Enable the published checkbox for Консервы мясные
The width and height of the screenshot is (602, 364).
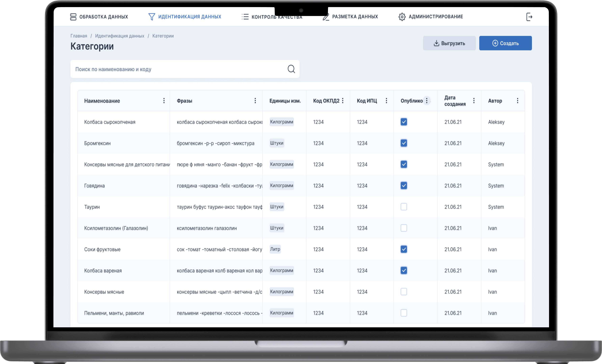(x=404, y=292)
